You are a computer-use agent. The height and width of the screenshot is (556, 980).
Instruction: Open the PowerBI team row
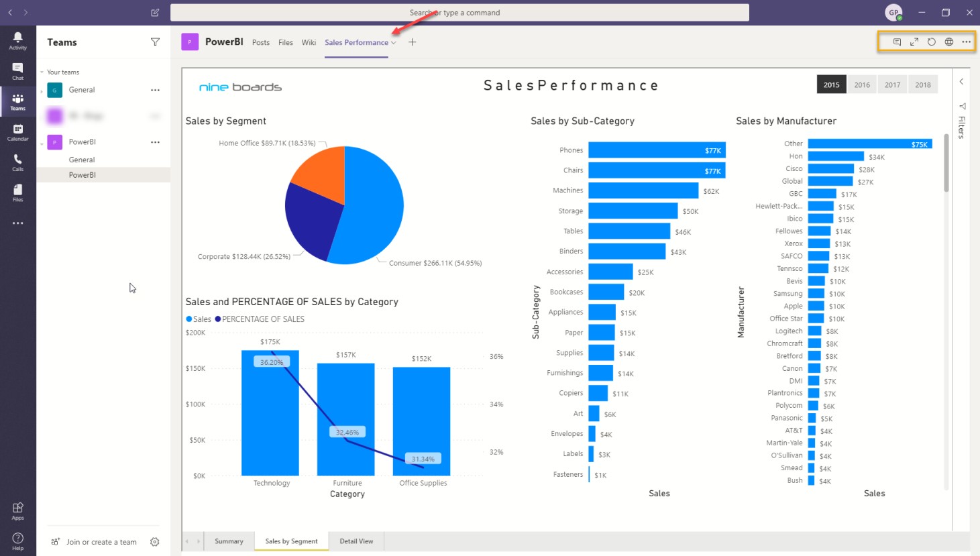coord(103,142)
